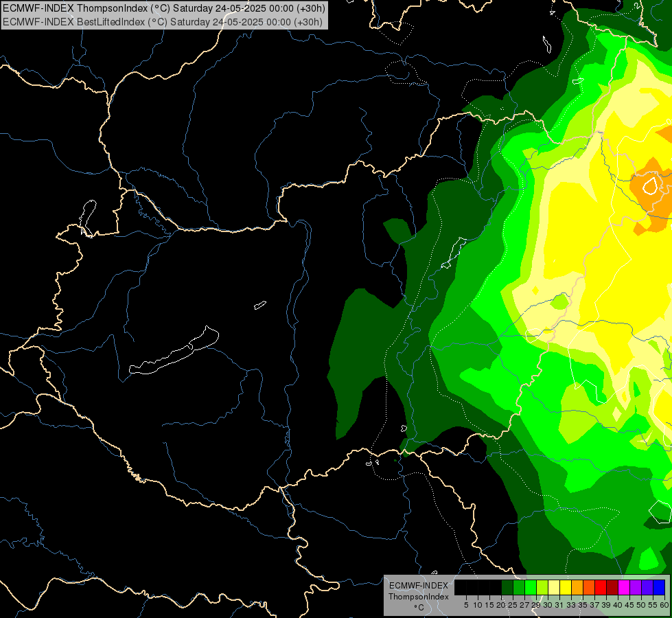Image resolution: width=672 pixels, height=618 pixels.
Task: Click the blue legend swatch for 55-60
Action: 659,587
